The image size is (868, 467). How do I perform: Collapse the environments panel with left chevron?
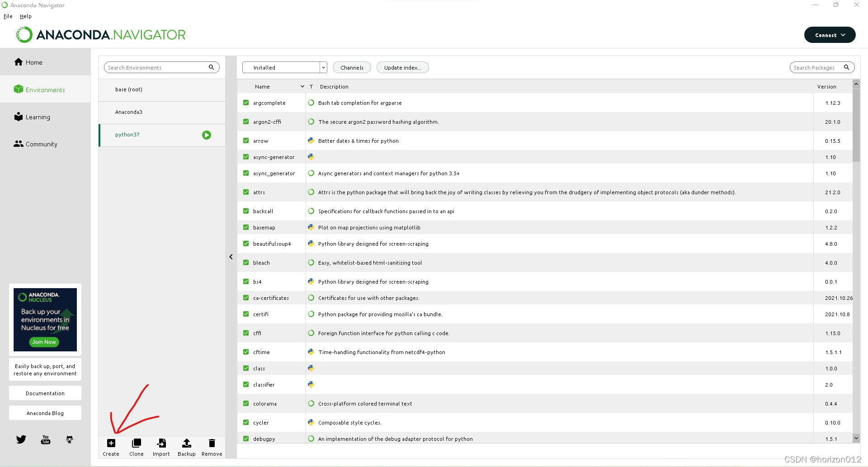pos(231,257)
